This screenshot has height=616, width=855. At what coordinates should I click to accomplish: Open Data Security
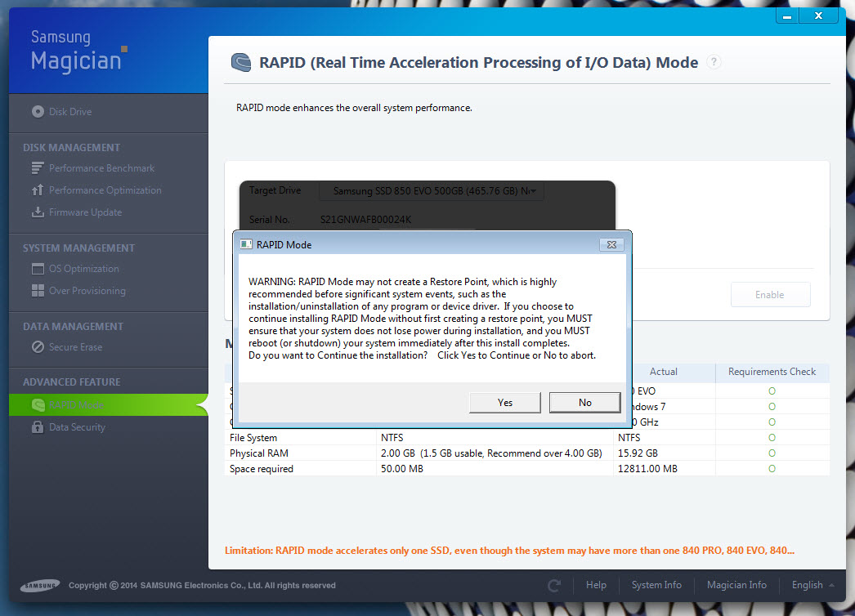click(x=77, y=427)
